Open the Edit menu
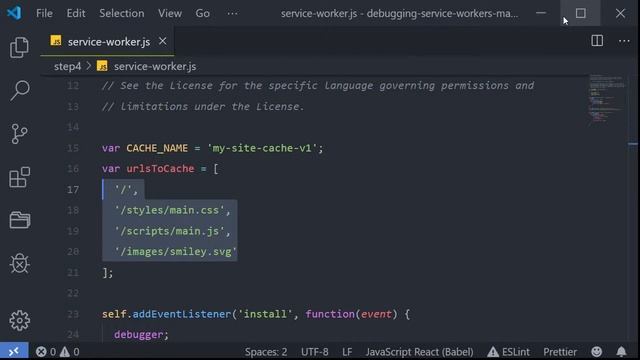The height and width of the screenshot is (360, 640). pyautogui.click(x=76, y=13)
